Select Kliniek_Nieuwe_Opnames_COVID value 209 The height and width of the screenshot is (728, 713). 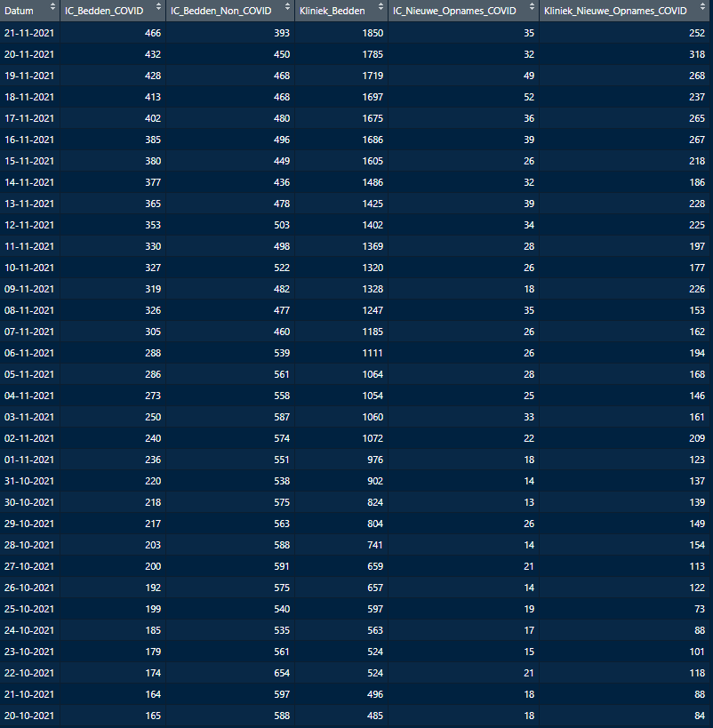tap(697, 439)
